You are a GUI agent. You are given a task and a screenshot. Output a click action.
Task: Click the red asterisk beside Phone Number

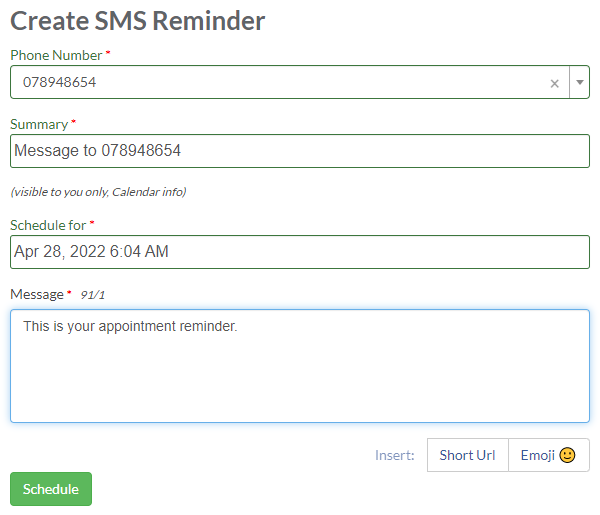[x=108, y=52]
